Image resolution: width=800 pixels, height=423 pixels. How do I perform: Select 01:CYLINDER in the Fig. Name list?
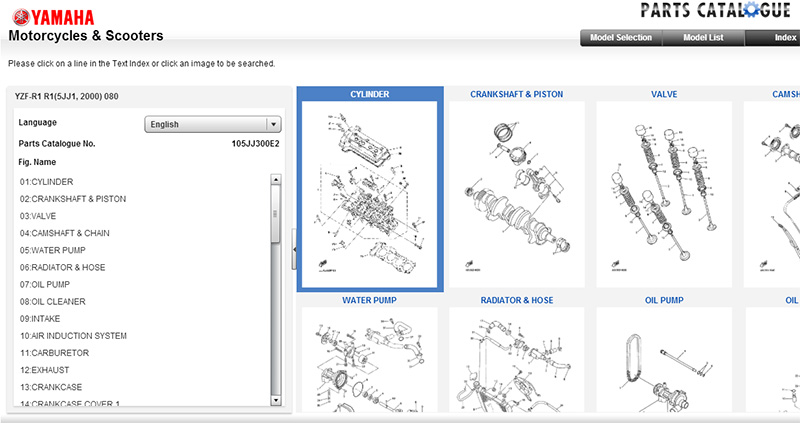46,182
